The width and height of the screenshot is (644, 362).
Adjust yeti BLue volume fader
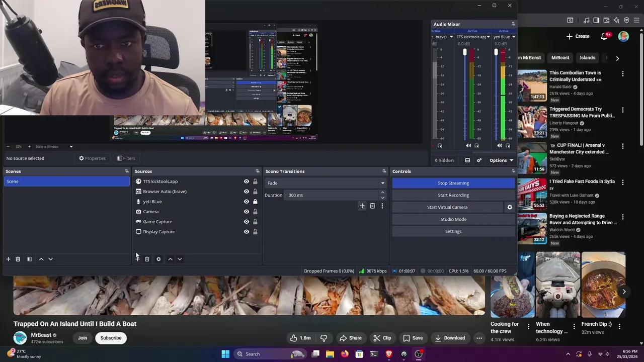[496, 52]
